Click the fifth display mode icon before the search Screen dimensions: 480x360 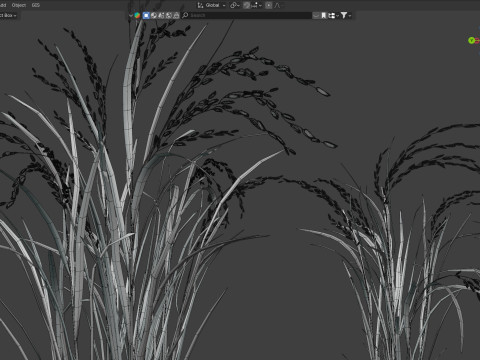coord(176,15)
